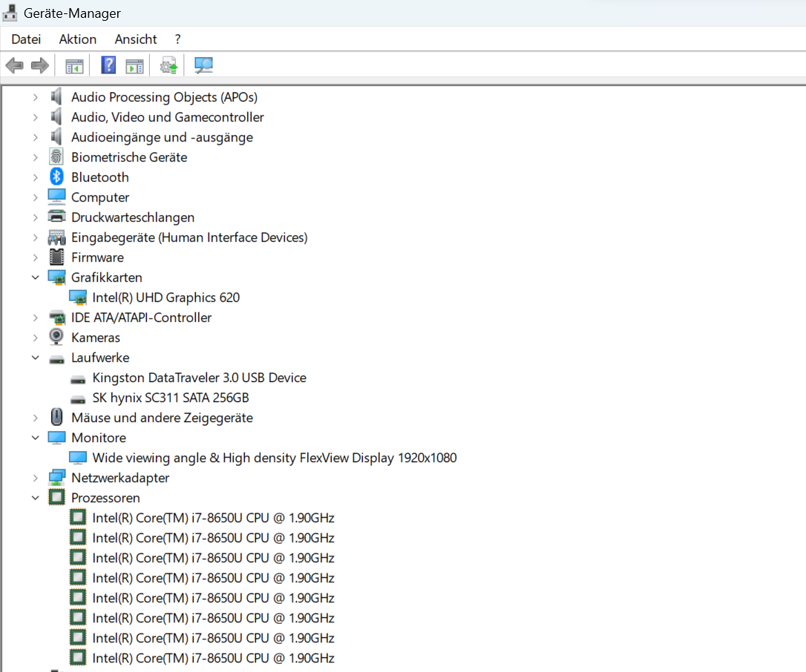Screen dimensions: 806x672
Task: Open the blue Help question-mark icon
Action: [x=108, y=65]
